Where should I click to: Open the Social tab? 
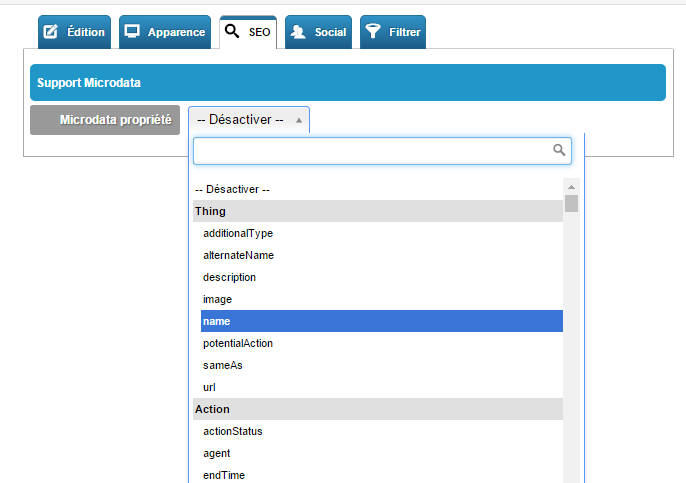click(x=318, y=32)
